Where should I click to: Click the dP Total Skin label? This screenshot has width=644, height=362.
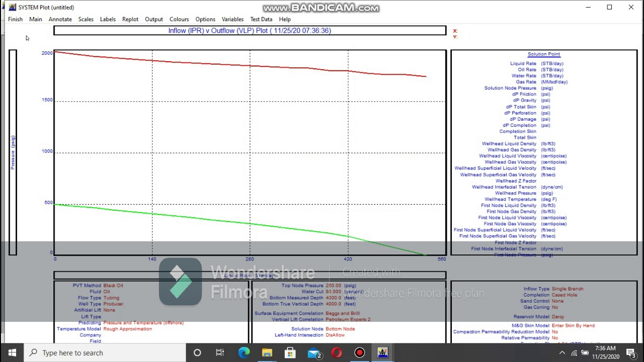(521, 107)
